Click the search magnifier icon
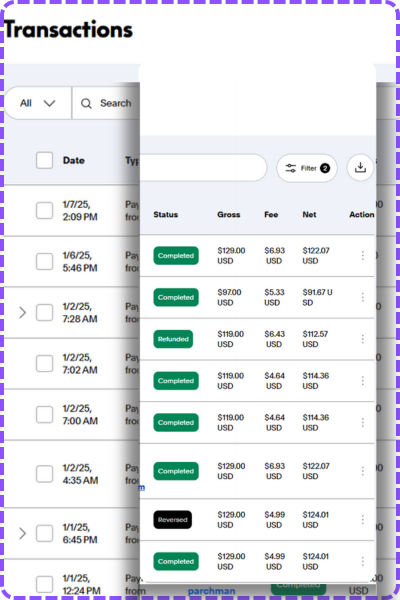 (x=86, y=103)
